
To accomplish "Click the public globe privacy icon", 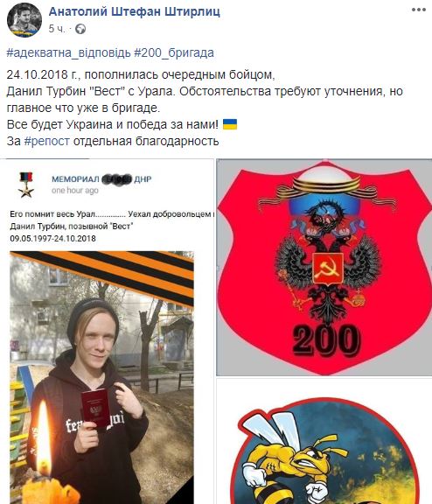I will (80, 29).
